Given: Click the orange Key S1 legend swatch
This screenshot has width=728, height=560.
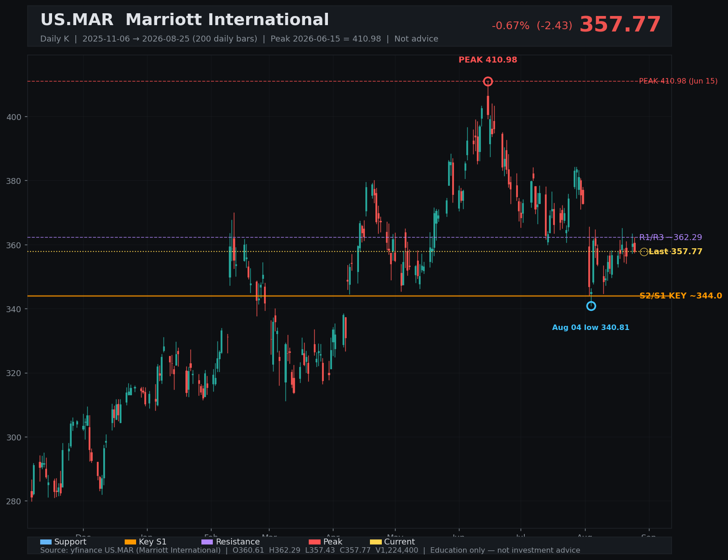Looking at the screenshot, I should coord(130,542).
